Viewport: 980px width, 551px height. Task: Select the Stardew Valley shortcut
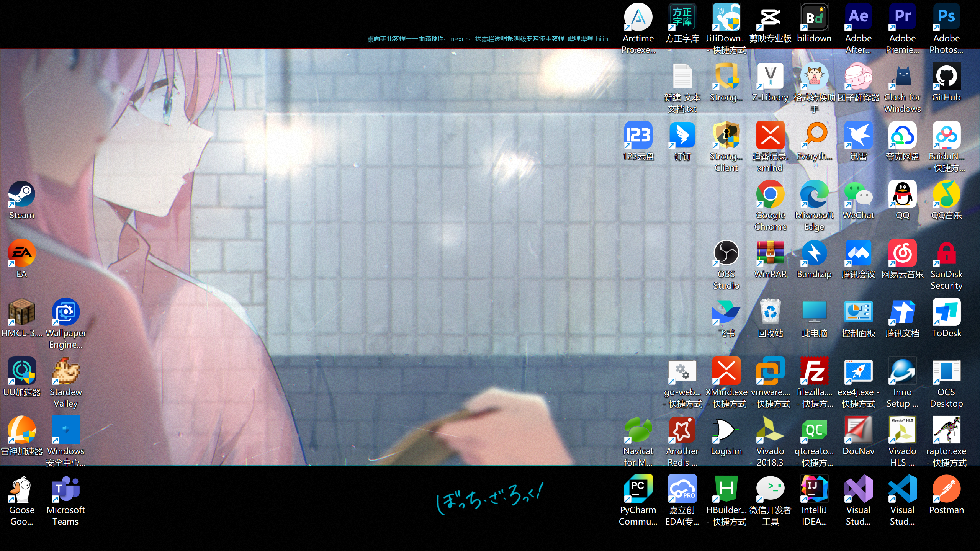[x=65, y=371]
